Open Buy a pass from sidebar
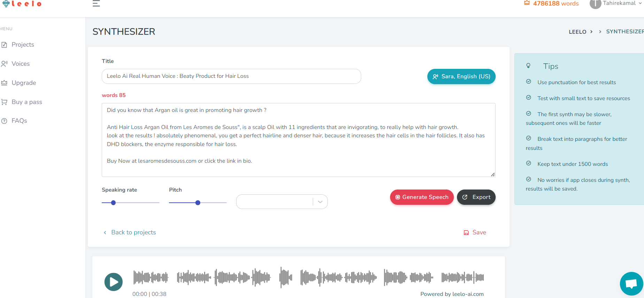644x298 pixels. 27,102
